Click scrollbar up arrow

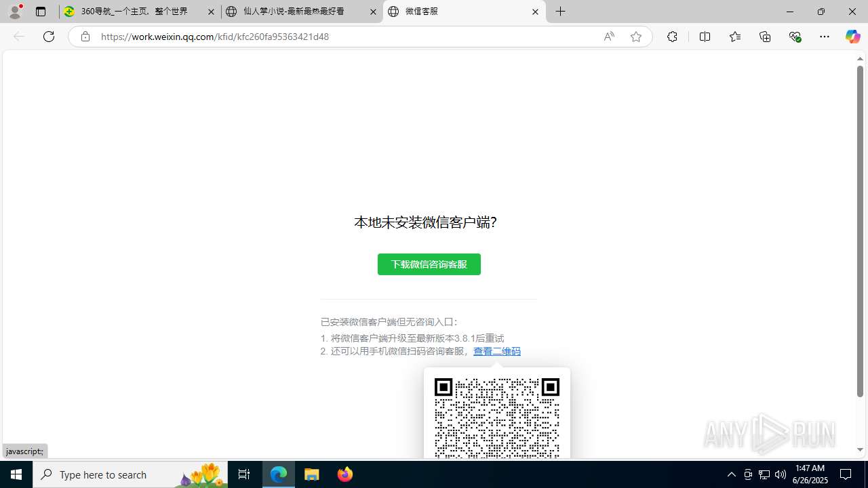point(860,59)
